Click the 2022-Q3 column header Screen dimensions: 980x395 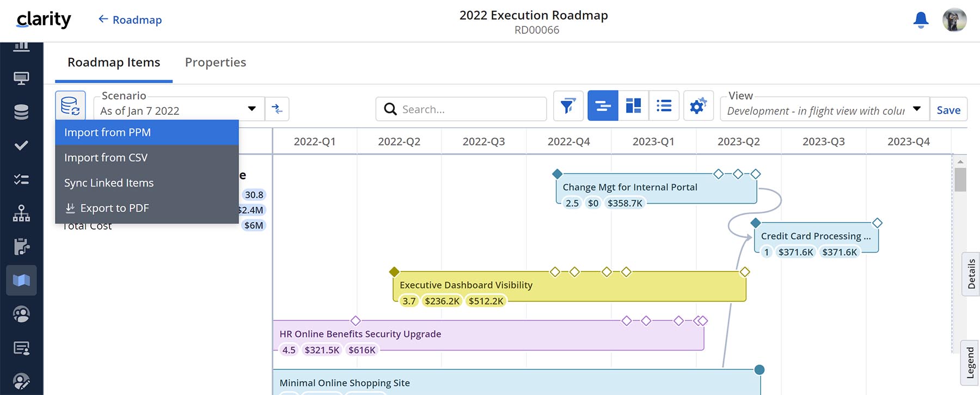483,142
